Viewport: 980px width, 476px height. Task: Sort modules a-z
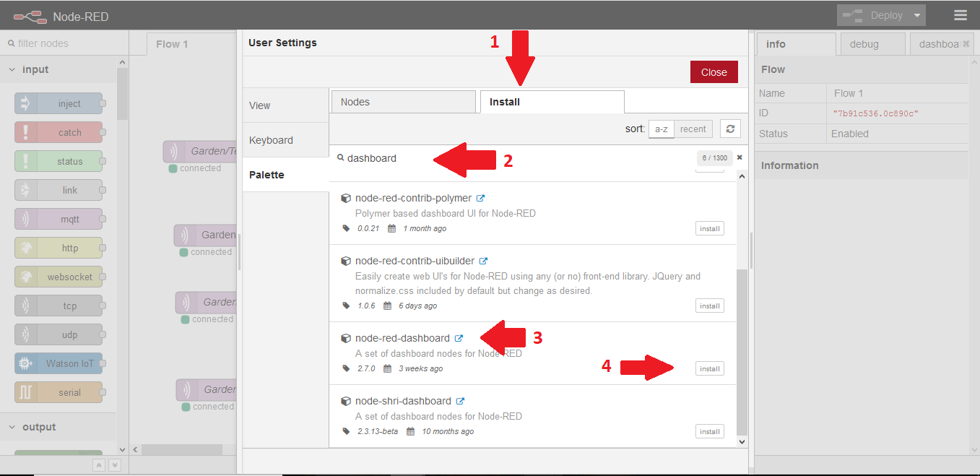661,129
